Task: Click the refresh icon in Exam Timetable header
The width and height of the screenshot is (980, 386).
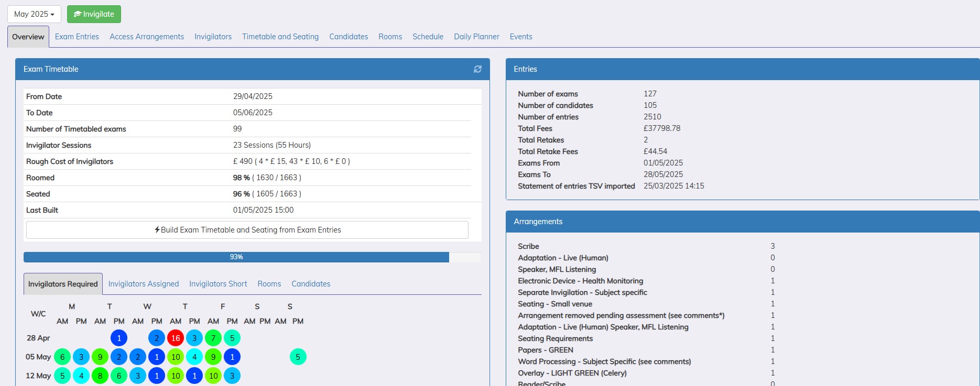Action: 477,69
